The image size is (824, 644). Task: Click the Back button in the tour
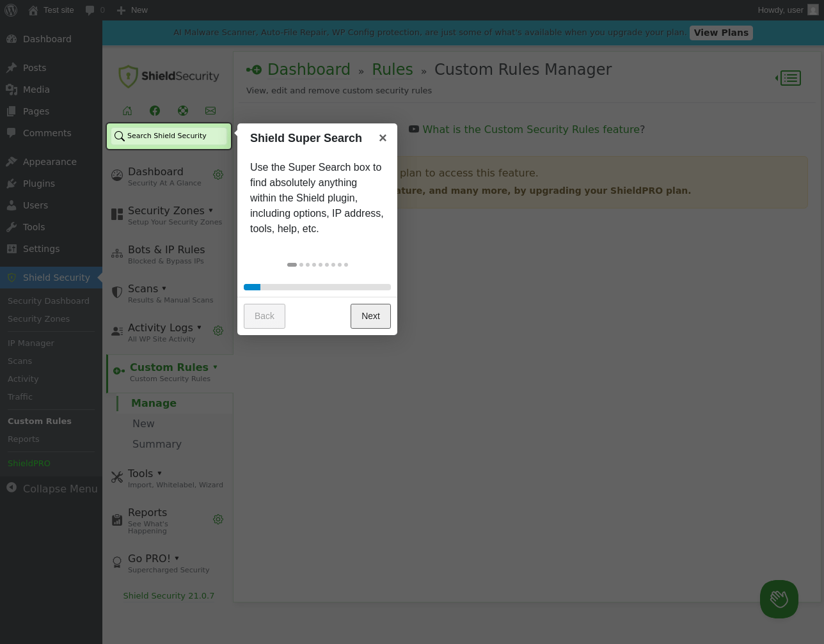pos(264,316)
